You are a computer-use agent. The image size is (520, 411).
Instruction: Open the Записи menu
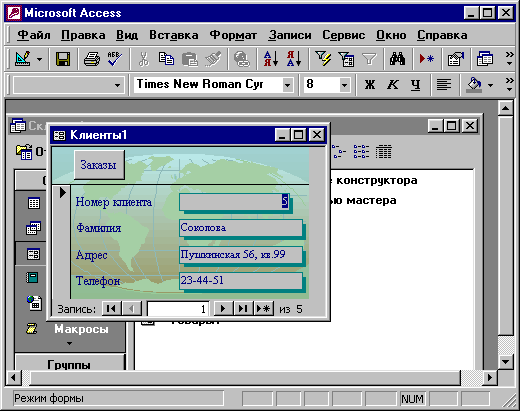[290, 35]
